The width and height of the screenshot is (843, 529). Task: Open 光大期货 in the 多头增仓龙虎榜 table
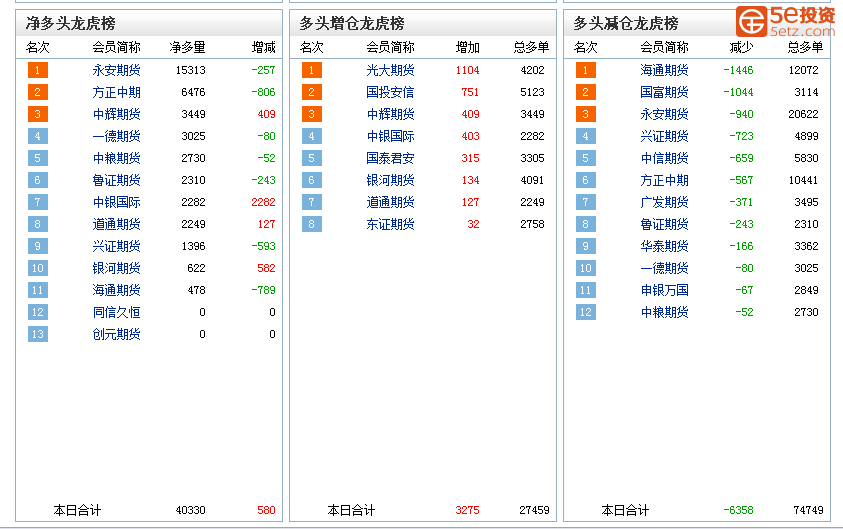tap(390, 70)
